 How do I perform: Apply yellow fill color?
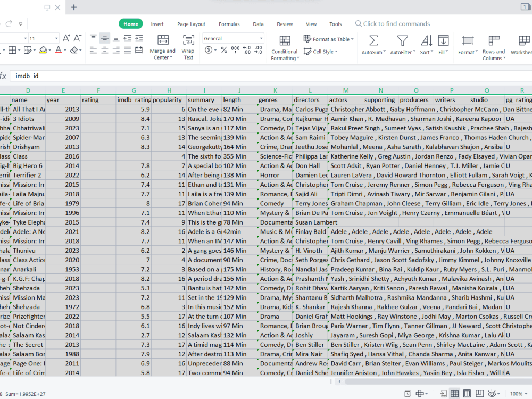tap(43, 50)
